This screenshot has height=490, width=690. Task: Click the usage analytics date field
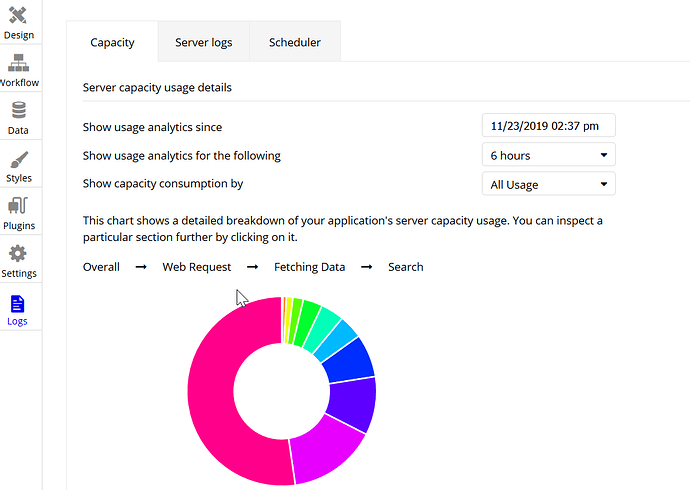548,126
